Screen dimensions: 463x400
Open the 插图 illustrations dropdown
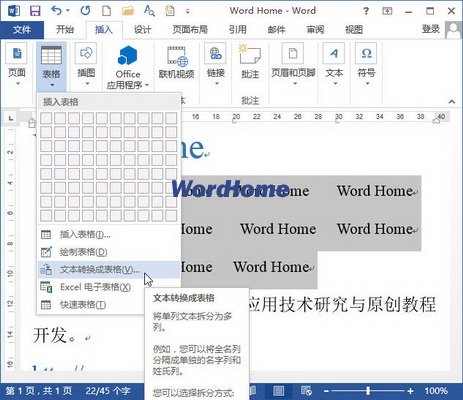(86, 65)
